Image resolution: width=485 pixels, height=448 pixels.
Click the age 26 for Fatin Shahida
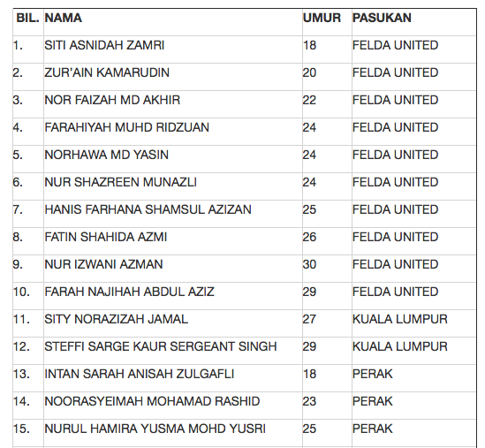point(309,237)
